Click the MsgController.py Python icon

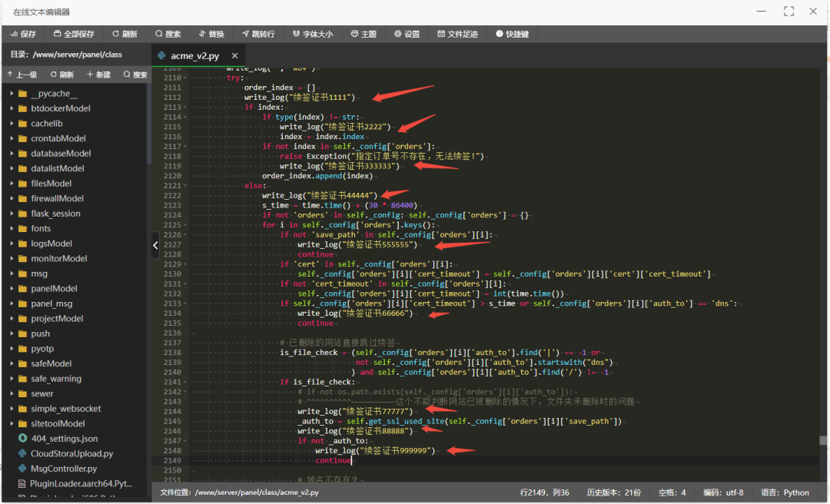[22, 469]
